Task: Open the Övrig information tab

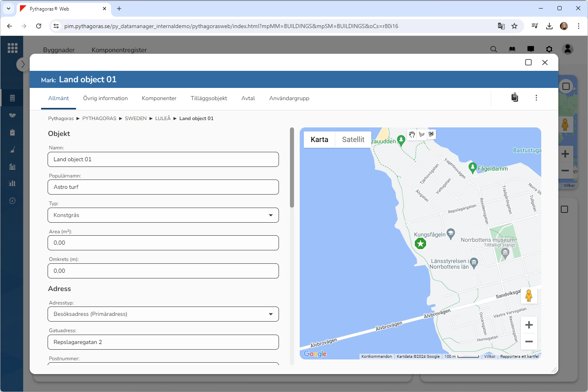Action: pos(105,99)
